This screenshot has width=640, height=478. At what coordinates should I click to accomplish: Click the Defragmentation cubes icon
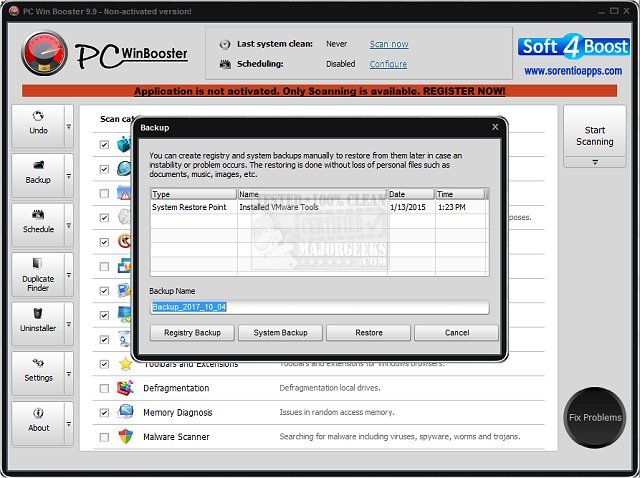click(125, 388)
